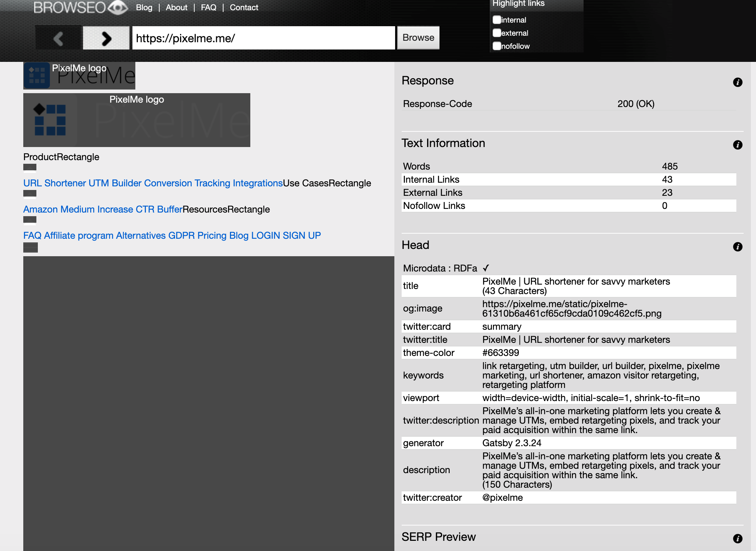The height and width of the screenshot is (551, 756).
Task: Click the ResourcesRectangle text
Action: click(x=226, y=209)
